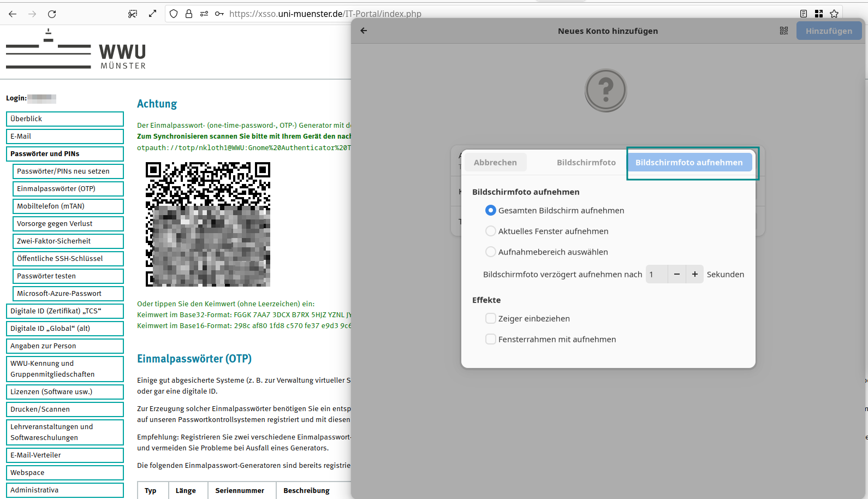
Task: Select Aktuelles Fenster aufnehmen option
Action: coord(491,231)
